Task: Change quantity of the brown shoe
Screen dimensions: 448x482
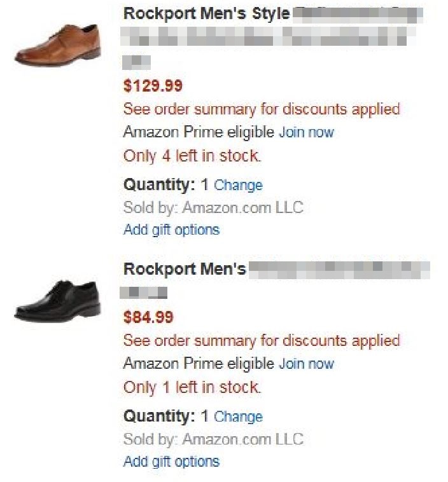Action: (x=238, y=185)
